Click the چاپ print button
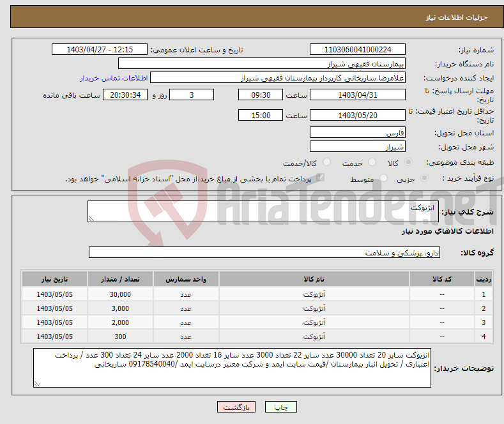This screenshot has width=504, height=424. (281, 407)
